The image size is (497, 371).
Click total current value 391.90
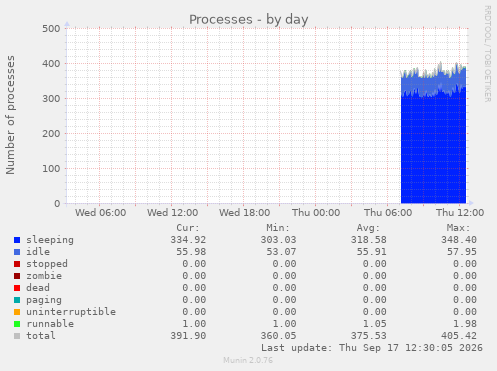click(188, 336)
